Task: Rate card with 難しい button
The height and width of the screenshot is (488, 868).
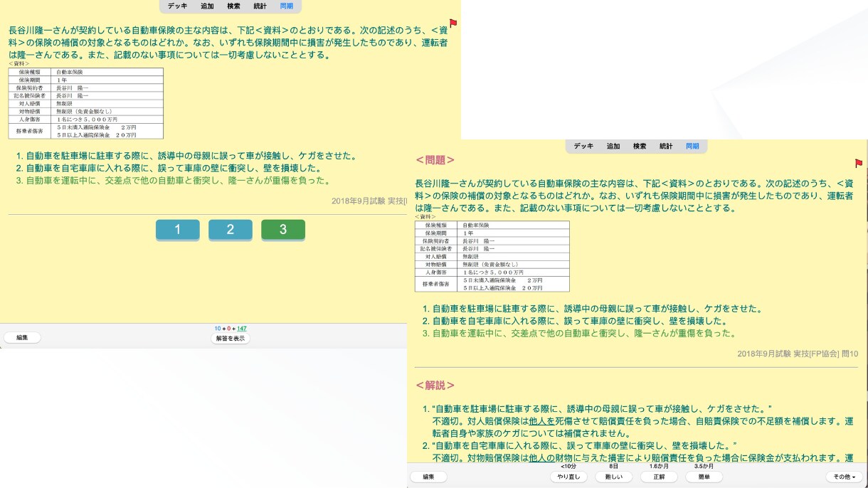Action: [614, 477]
